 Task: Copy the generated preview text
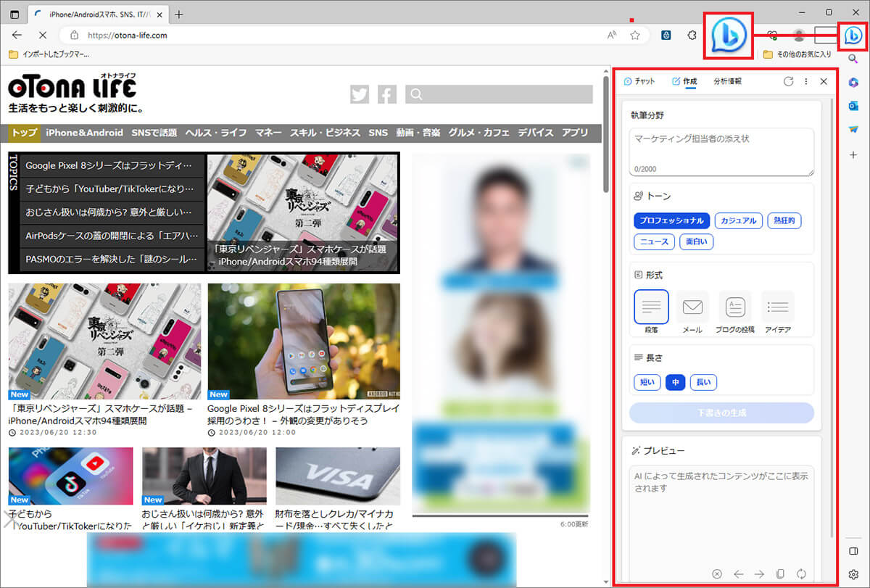[x=781, y=573]
